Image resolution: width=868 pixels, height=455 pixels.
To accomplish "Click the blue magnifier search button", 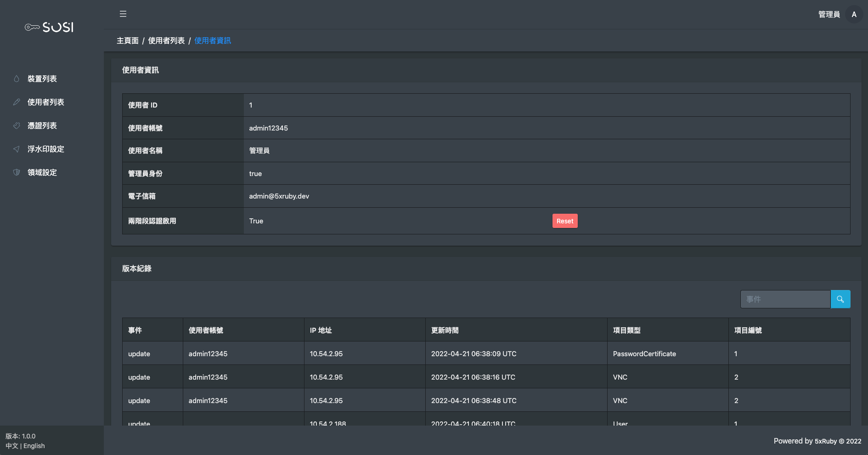I will [840, 299].
